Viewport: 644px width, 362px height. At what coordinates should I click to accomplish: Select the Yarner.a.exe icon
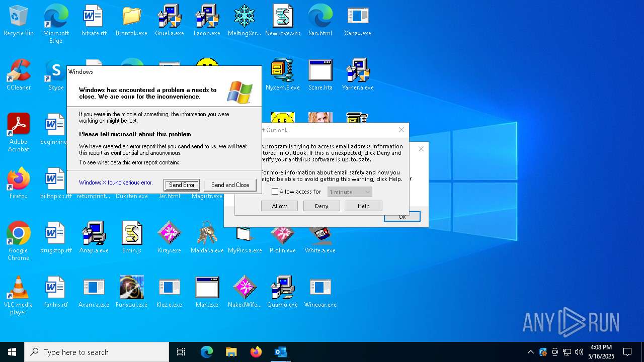point(358,75)
